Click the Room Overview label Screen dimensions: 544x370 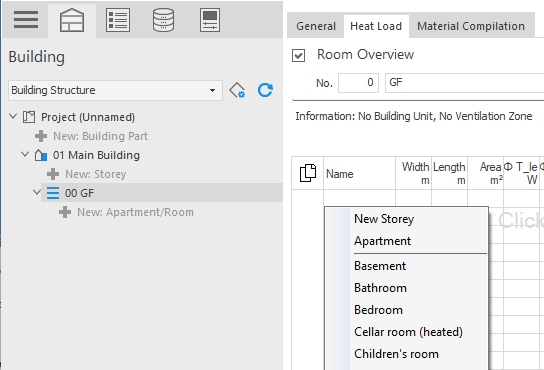(365, 54)
